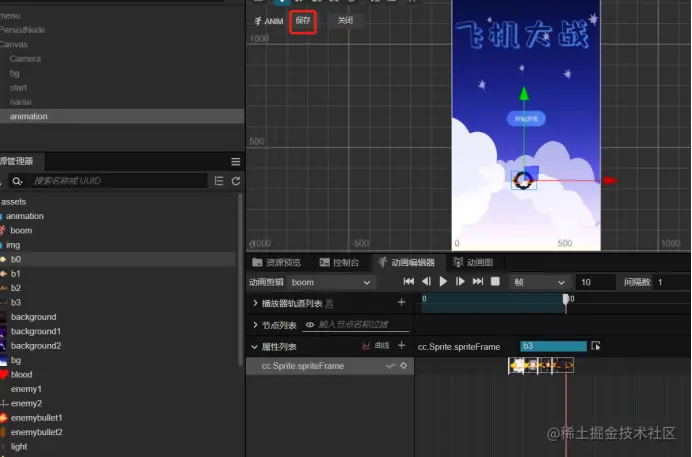This screenshot has height=457, width=692.
Task: Select the background image asset
Action: click(x=34, y=317)
